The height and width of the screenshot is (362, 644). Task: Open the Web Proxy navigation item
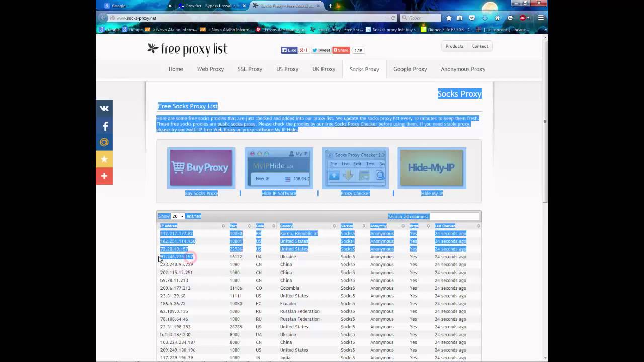(x=210, y=69)
